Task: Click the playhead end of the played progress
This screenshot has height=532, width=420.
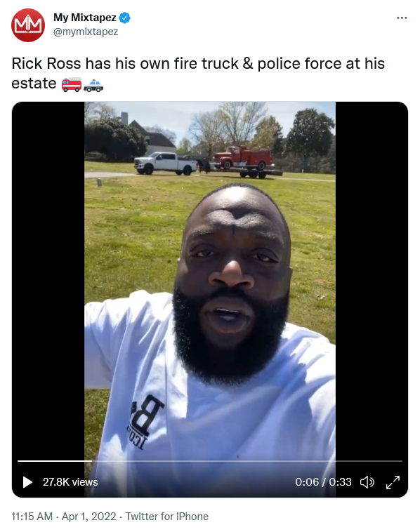Action: [92, 460]
